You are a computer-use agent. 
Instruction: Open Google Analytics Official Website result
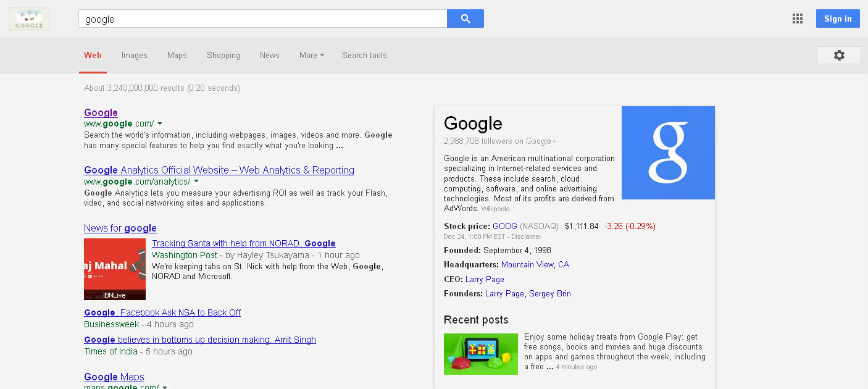[219, 170]
